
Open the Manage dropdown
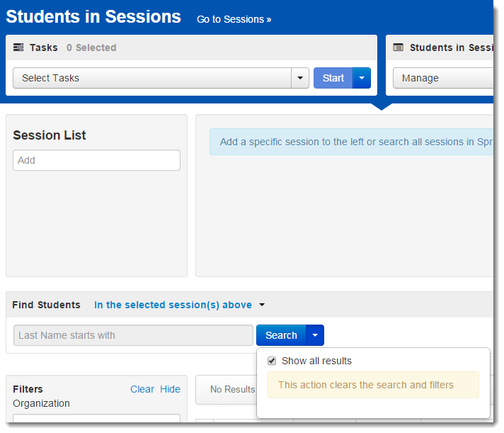tap(443, 78)
